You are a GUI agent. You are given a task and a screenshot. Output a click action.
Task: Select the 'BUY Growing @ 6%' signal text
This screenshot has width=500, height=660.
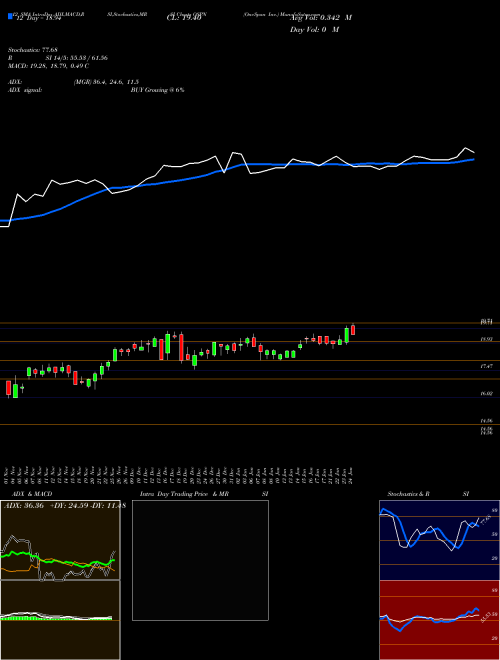[157, 90]
